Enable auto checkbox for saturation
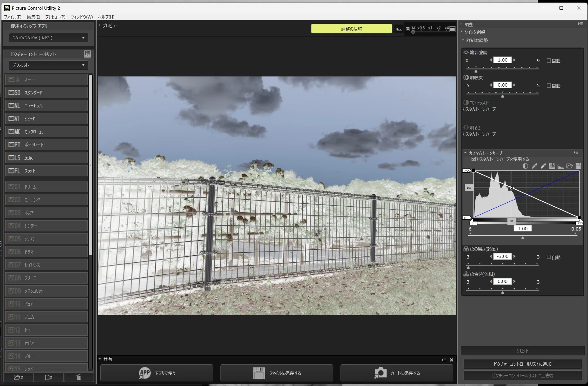Image resolution: width=588 pixels, height=386 pixels. (x=549, y=257)
